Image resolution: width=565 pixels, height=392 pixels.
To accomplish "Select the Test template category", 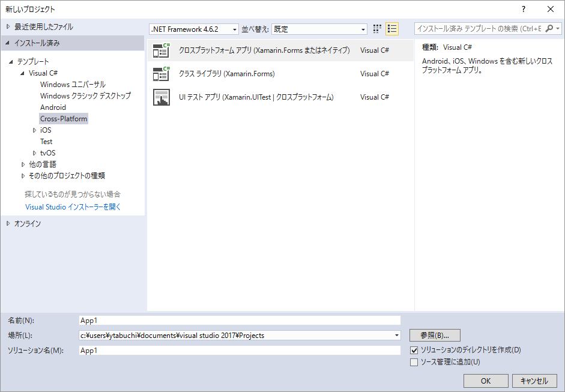I will 46,142.
